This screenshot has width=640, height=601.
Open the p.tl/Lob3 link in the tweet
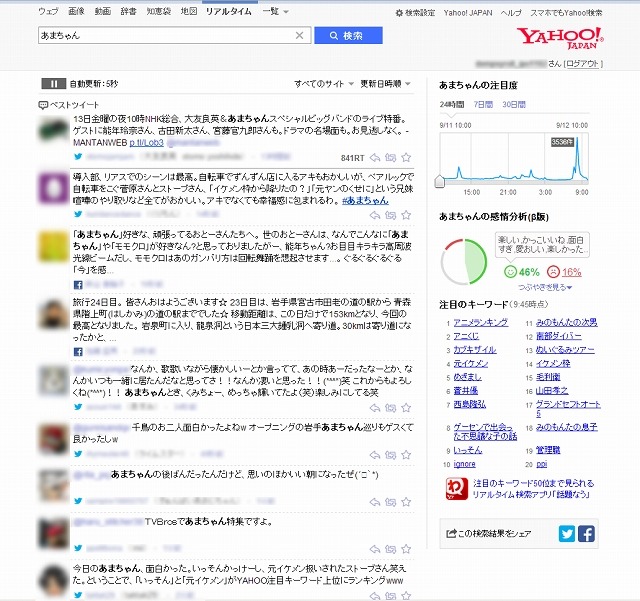(147, 142)
